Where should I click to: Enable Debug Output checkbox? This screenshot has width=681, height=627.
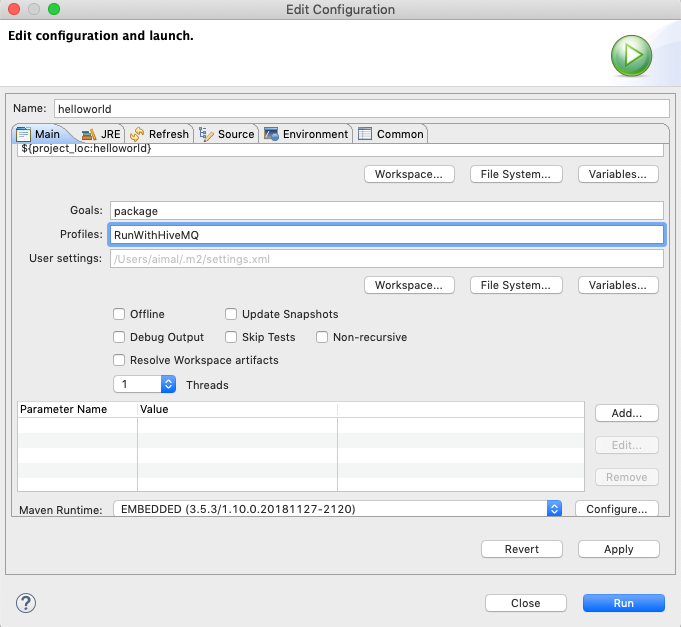coord(119,337)
